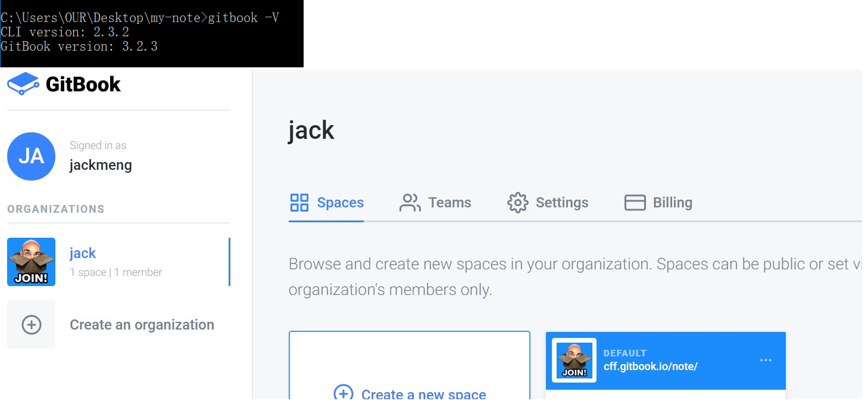This screenshot has width=868, height=410.
Task: Click the Settings gear icon
Action: (x=517, y=203)
